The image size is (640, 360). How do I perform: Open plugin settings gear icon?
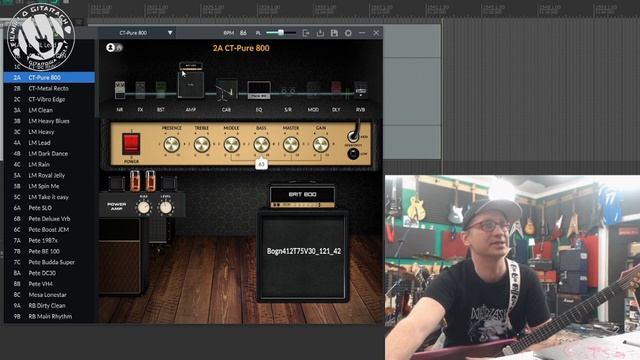348,33
